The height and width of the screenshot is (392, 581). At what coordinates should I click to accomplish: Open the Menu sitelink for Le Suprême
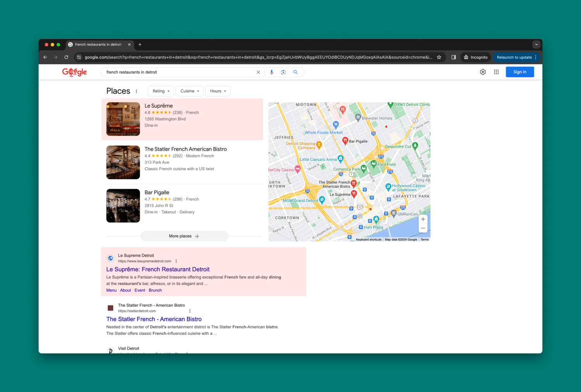tap(112, 290)
